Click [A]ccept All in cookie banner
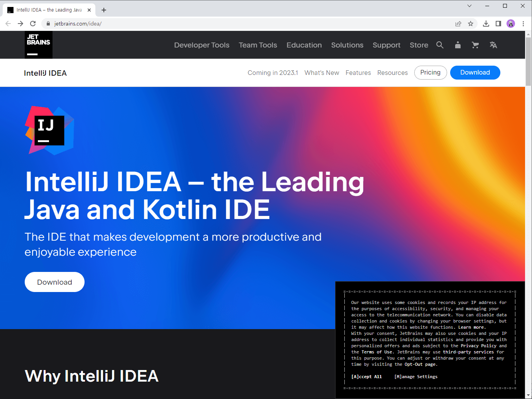Image resolution: width=532 pixels, height=399 pixels. pos(366,377)
